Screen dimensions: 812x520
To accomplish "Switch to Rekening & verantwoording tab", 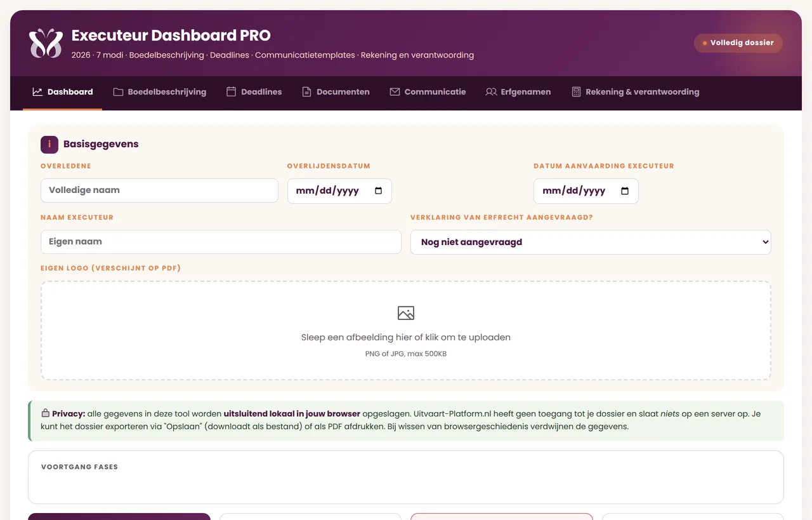I will [x=636, y=92].
